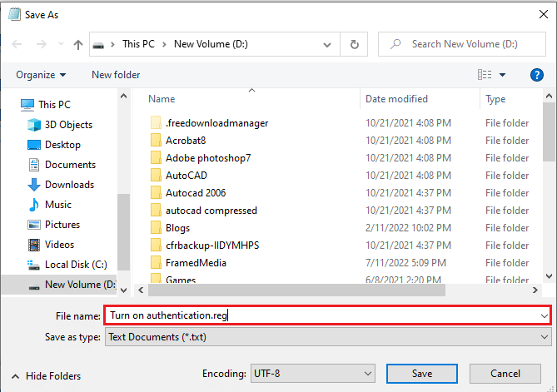557x392 pixels.
Task: Click the Music note icon
Action: 34,205
